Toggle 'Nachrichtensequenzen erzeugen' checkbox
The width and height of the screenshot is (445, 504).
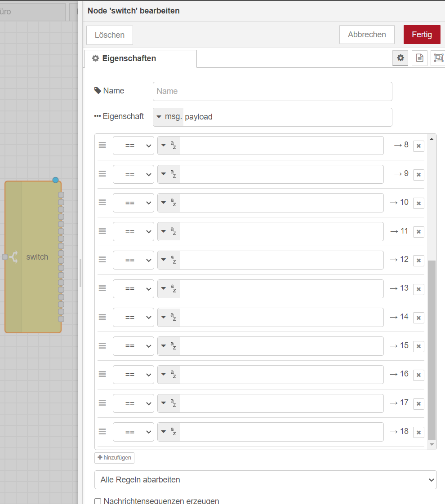click(98, 501)
